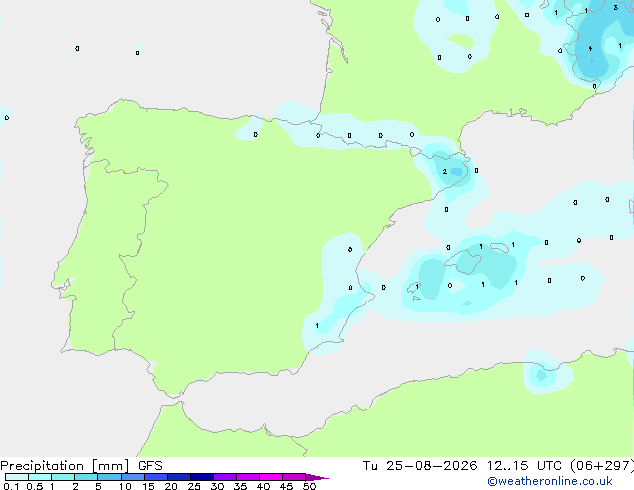The width and height of the screenshot is (634, 490).
Task: Click the '10' legend scale label
Action: [x=125, y=486]
